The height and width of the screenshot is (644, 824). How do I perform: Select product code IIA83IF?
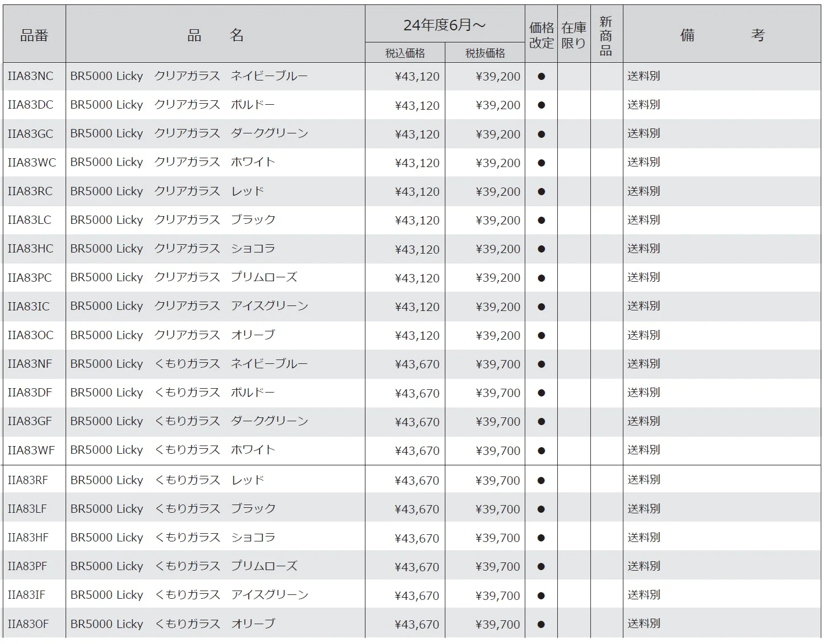pyautogui.click(x=26, y=595)
